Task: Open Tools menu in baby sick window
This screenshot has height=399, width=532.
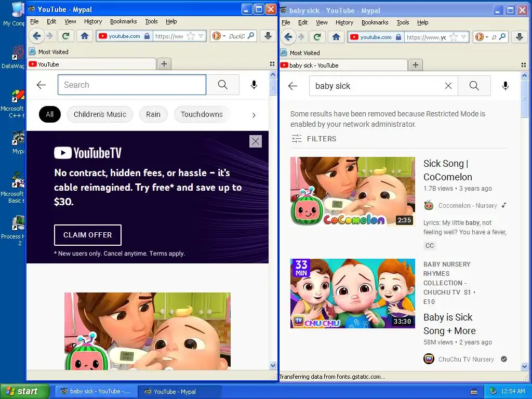Action: coord(403,22)
